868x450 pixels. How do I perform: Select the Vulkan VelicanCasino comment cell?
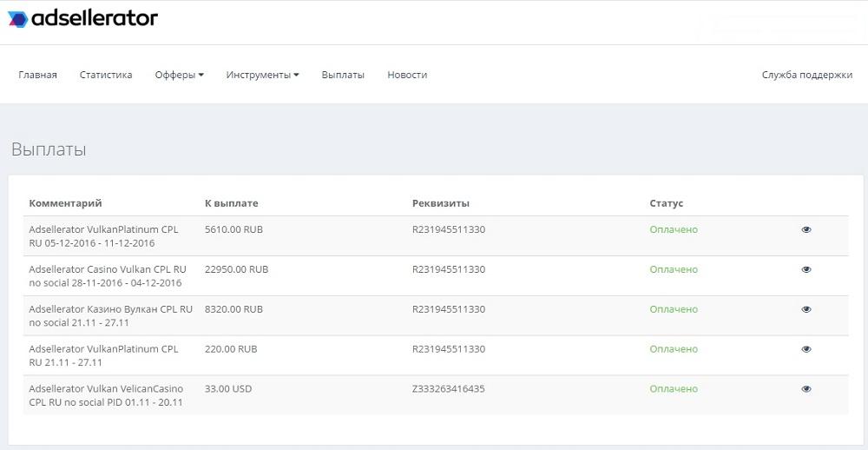pos(106,395)
